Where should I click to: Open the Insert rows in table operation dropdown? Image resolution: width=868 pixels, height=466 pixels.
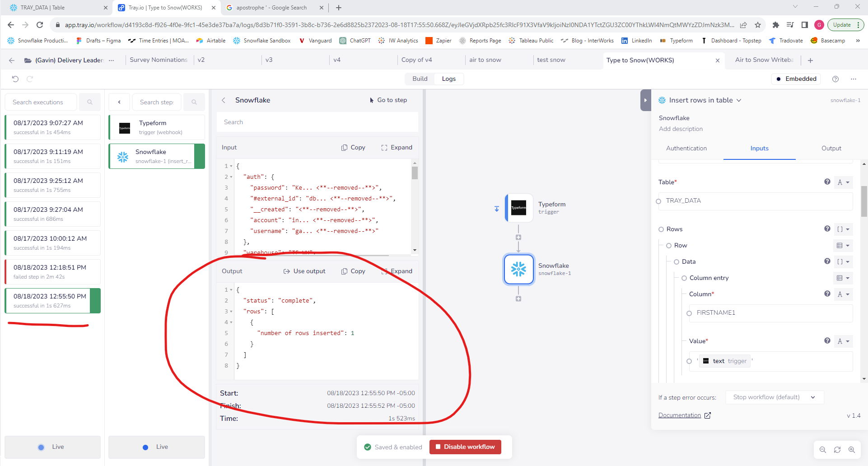(x=739, y=100)
